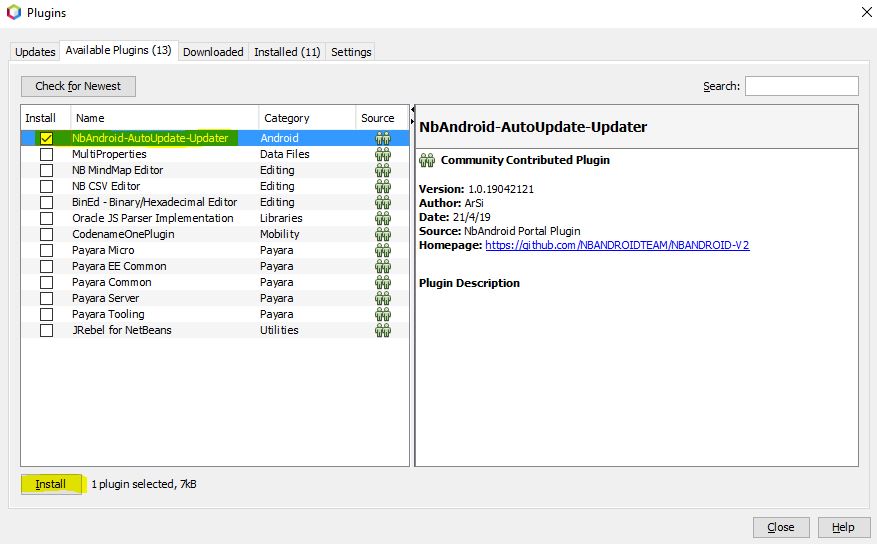Select the Oracle JS Parser Implementation row
Screen dimensions: 877x544
215,218
